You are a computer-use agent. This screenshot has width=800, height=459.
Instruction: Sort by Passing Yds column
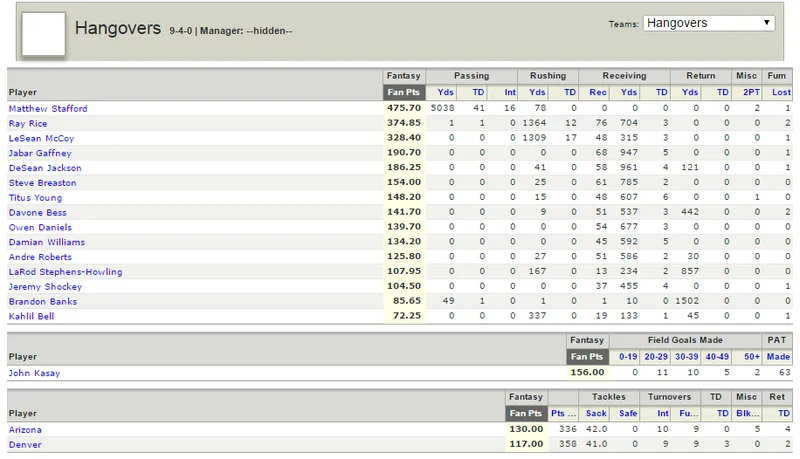[x=445, y=92]
